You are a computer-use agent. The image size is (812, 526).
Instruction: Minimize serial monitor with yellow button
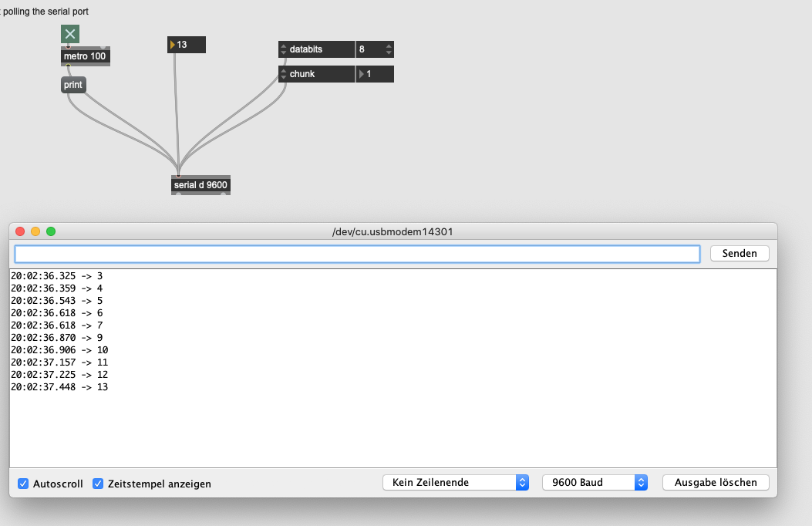pos(35,231)
